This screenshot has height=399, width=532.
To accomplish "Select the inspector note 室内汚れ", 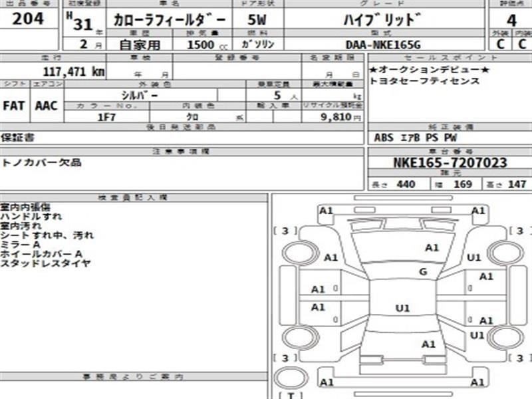I will 21,225.
